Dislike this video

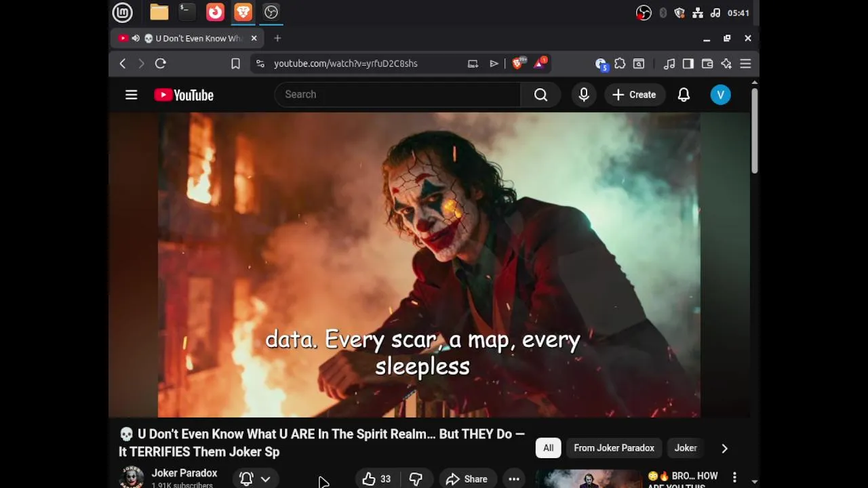click(416, 479)
